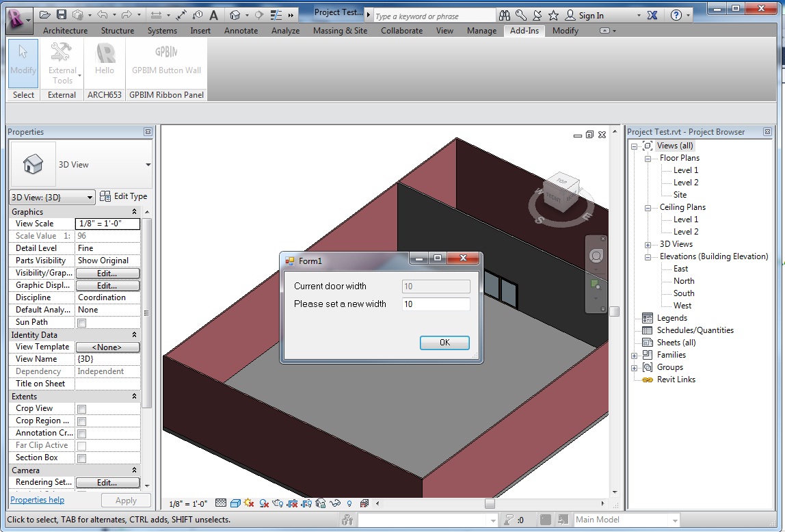Image resolution: width=785 pixels, height=532 pixels.
Task: Click the Detail Level icon in view bar
Action: tap(221, 503)
